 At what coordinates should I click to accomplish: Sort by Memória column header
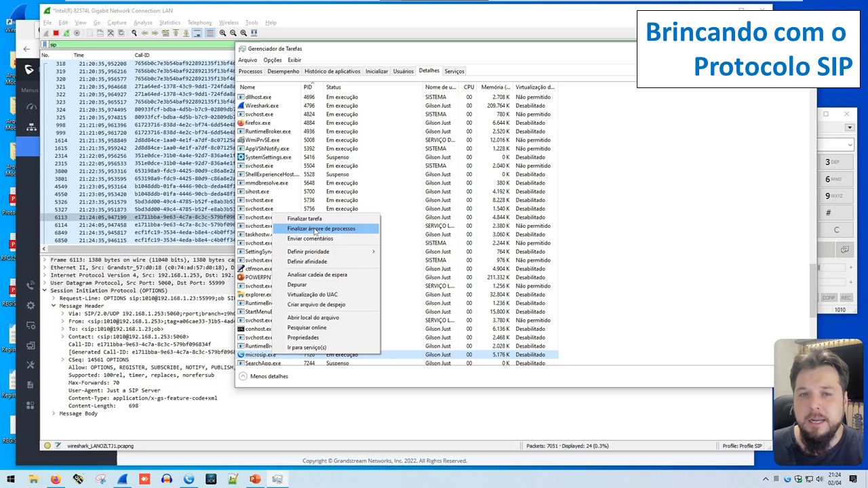tap(495, 87)
